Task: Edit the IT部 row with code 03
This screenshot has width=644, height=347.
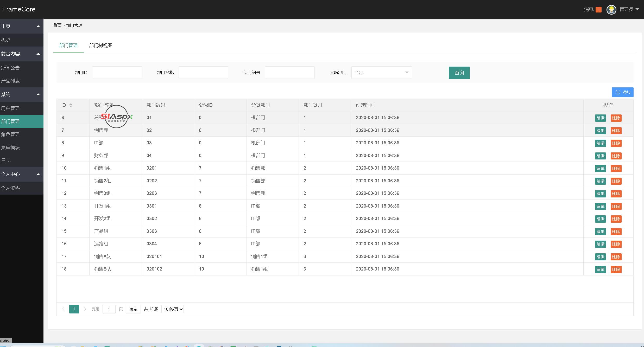Action: coord(601,143)
